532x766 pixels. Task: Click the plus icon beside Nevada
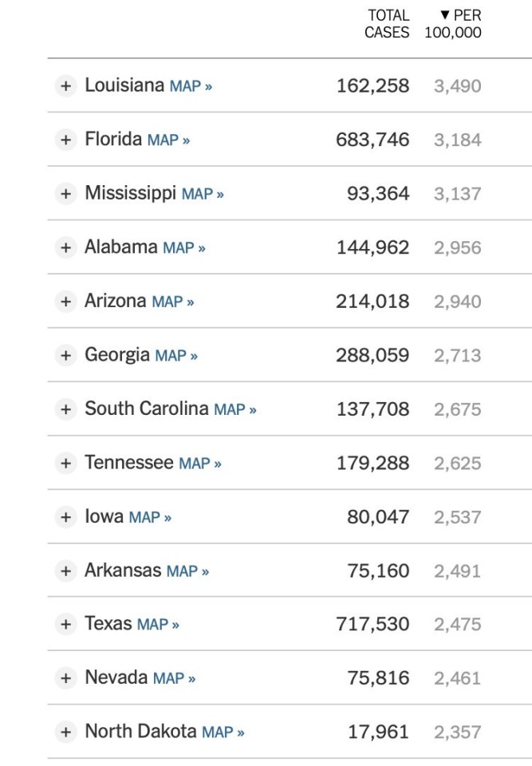click(x=65, y=678)
